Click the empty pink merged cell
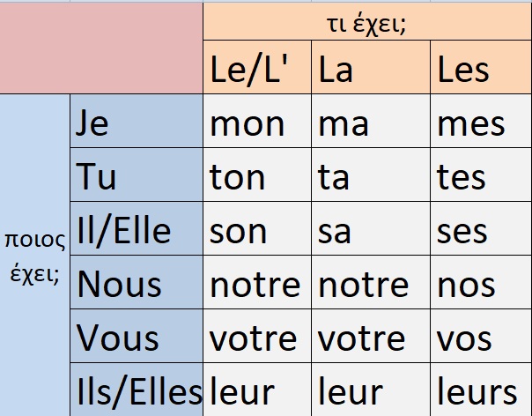The height and width of the screenshot is (416, 532). pos(101,48)
